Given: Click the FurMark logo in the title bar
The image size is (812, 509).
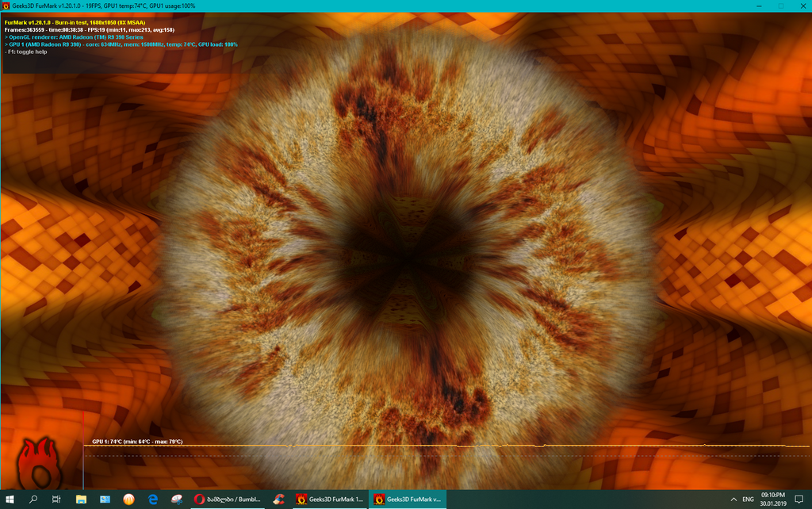Looking at the screenshot, I should [6, 6].
